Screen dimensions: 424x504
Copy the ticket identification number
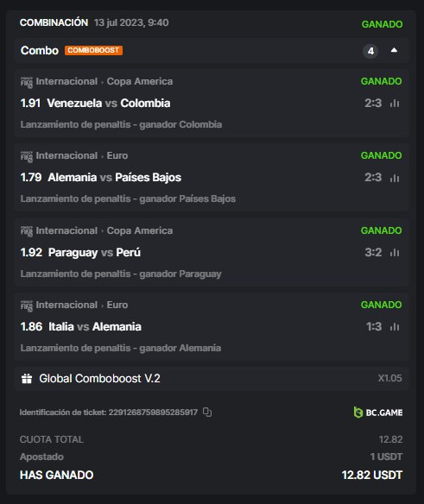(207, 412)
